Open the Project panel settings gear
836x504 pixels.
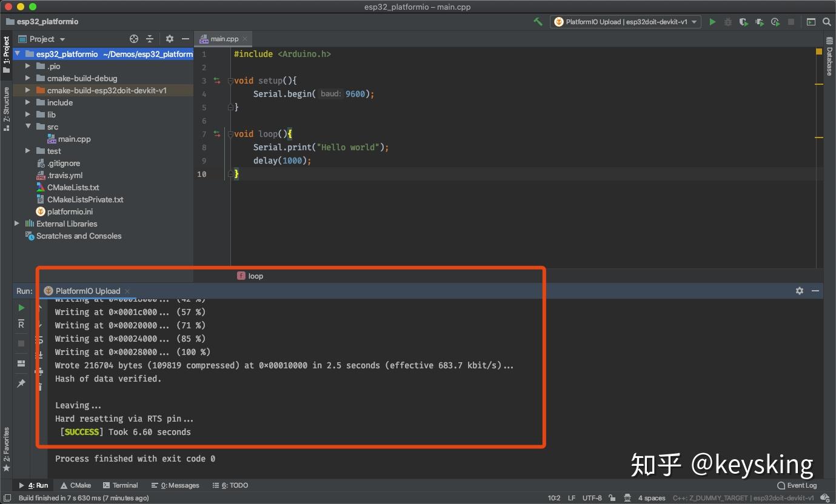170,38
